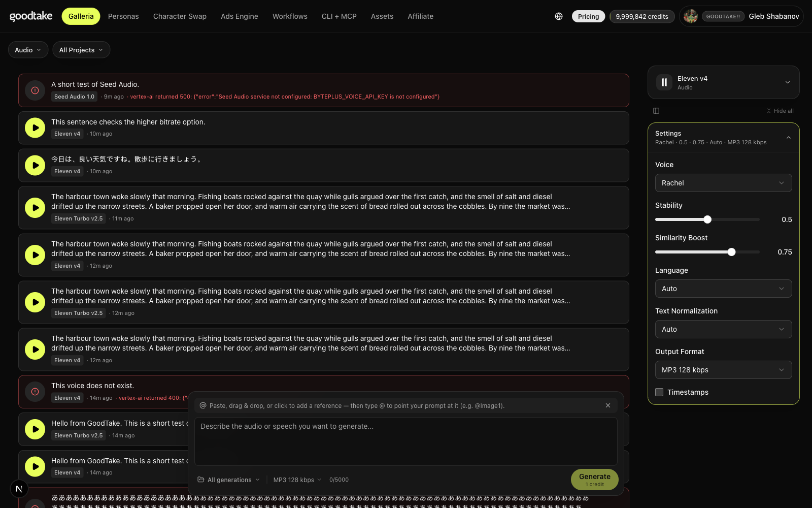Open the Output Format dropdown in Settings
This screenshot has width=812, height=508.
click(x=724, y=370)
